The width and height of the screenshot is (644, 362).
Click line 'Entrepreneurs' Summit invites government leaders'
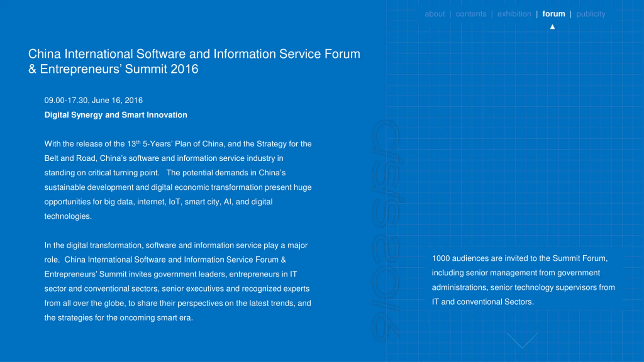pos(171,274)
